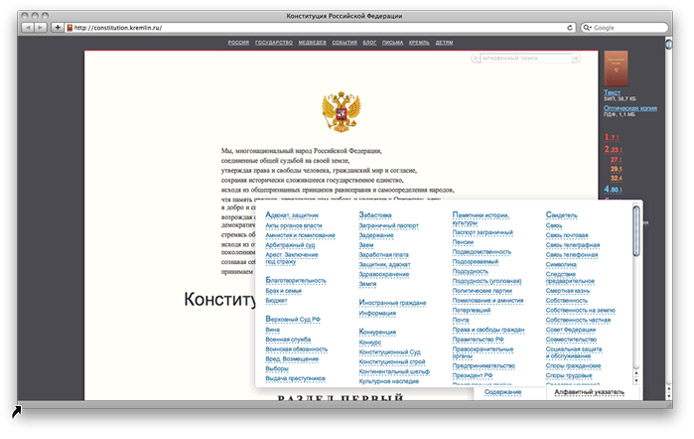Select Президент РФ in the alphabetical index

click(x=473, y=375)
